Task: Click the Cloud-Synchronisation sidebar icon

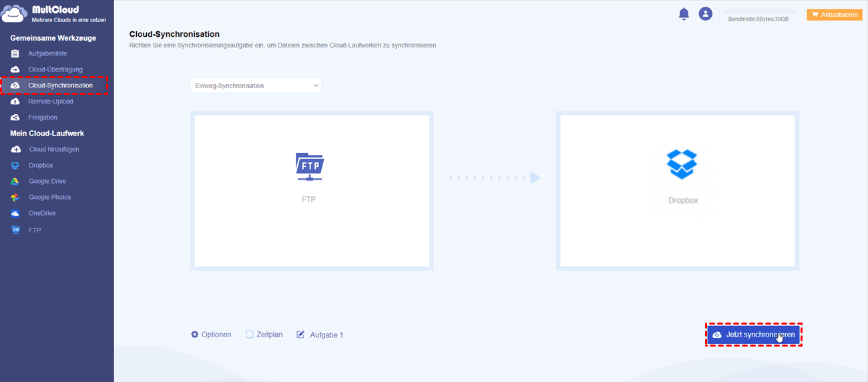Action: pos(15,85)
